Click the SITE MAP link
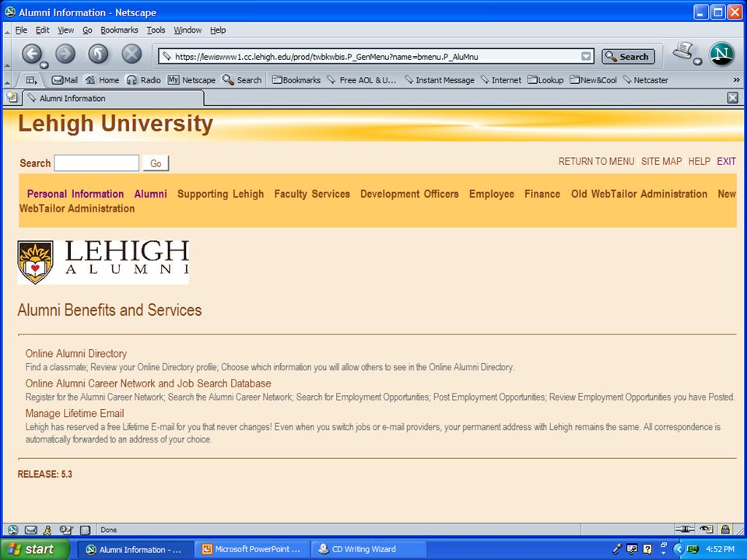This screenshot has height=560, width=747. tap(661, 162)
